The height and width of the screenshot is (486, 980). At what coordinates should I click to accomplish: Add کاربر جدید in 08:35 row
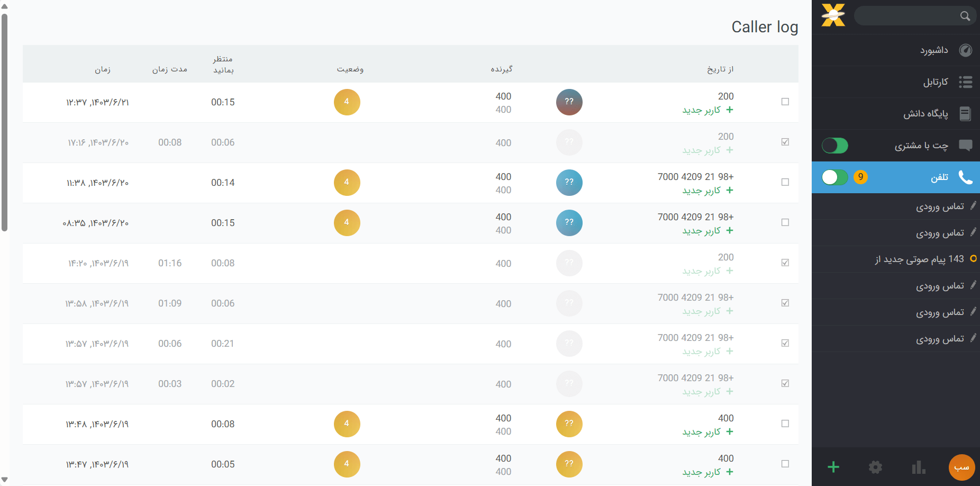click(x=707, y=231)
